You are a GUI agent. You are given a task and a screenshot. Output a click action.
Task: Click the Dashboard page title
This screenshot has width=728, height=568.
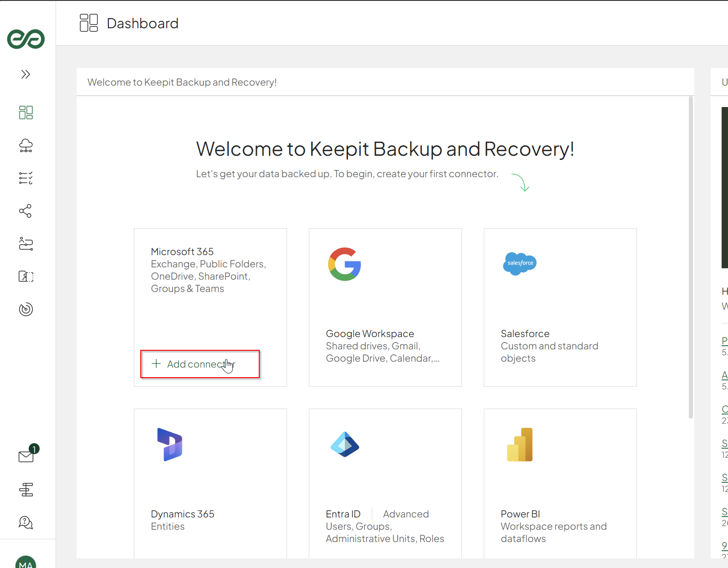[x=143, y=23]
